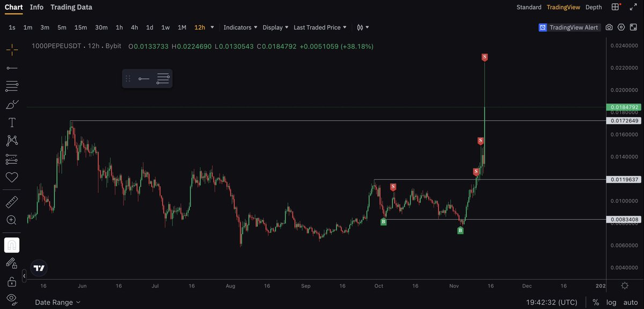Switch to the Info tab
The image size is (644, 309).
pos(36,7)
